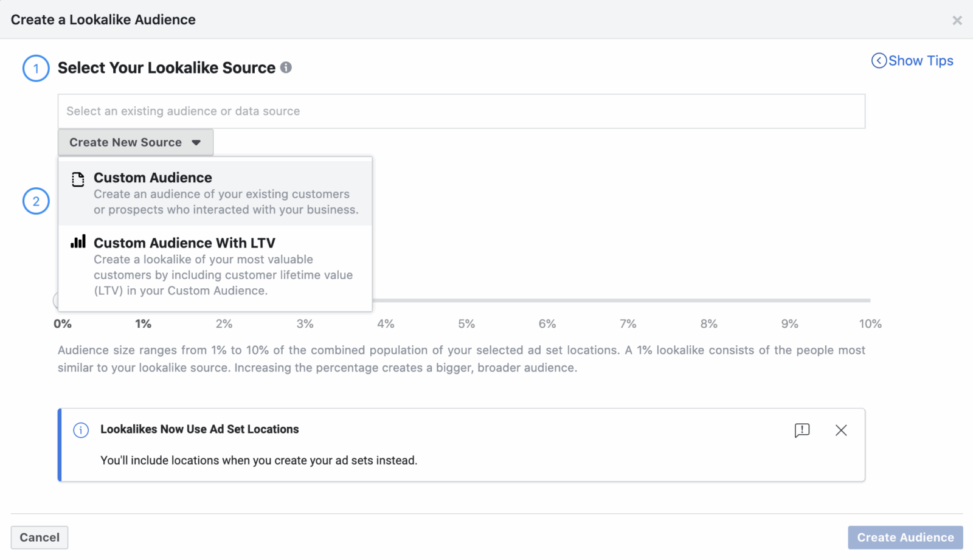Image resolution: width=973 pixels, height=560 pixels.
Task: Click the dropdown arrow on Create New Source
Action: (196, 142)
